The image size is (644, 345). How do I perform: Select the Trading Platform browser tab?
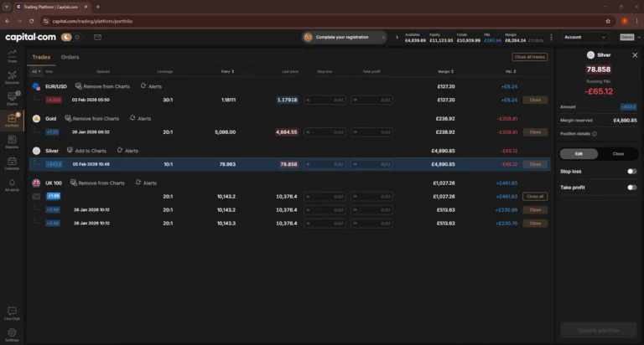coord(50,7)
